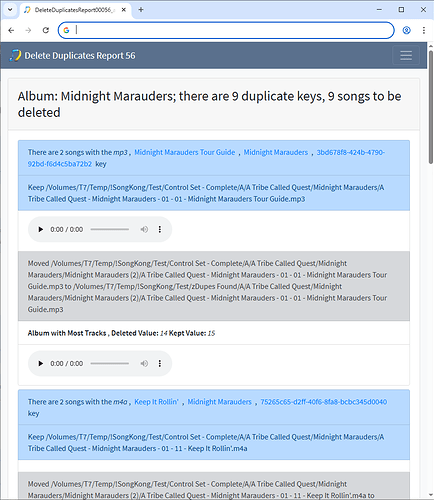Open the 3bd678f8 key identifier link
Viewport: 434px width, 500px height.
pyautogui.click(x=206, y=158)
